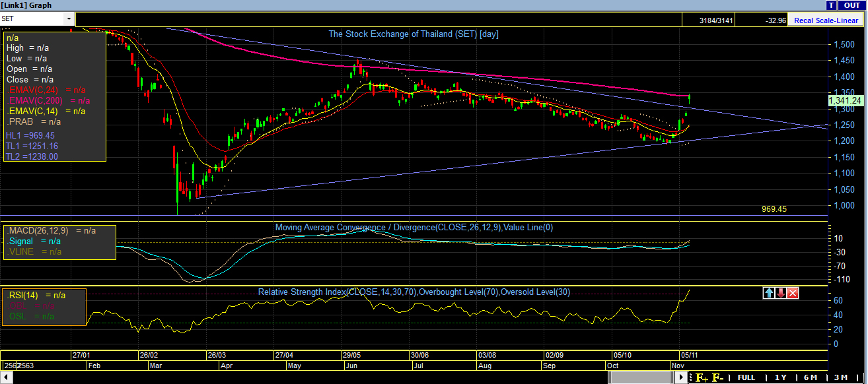The image size is (868, 384).
Task: Select the FULL time range
Action: (x=746, y=377)
